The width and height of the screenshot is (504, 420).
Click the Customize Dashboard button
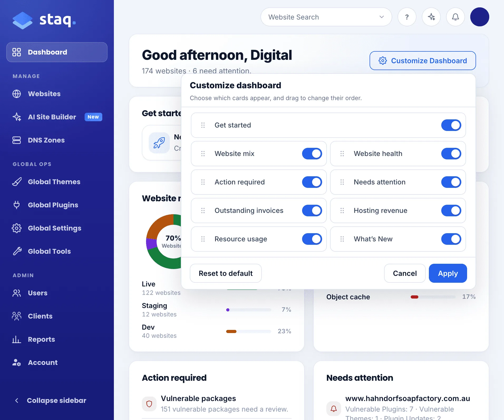coord(423,61)
